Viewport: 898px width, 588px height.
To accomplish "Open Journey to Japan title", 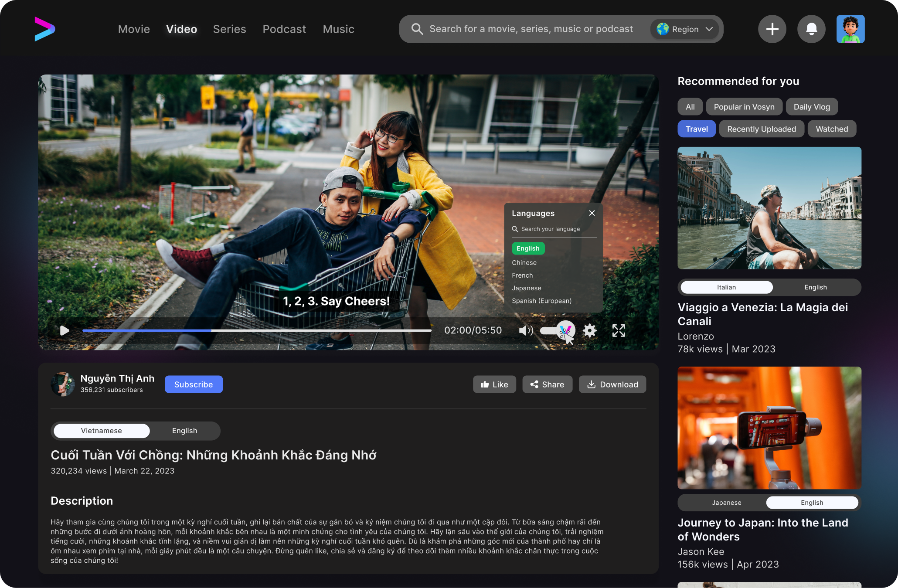I will click(x=762, y=530).
